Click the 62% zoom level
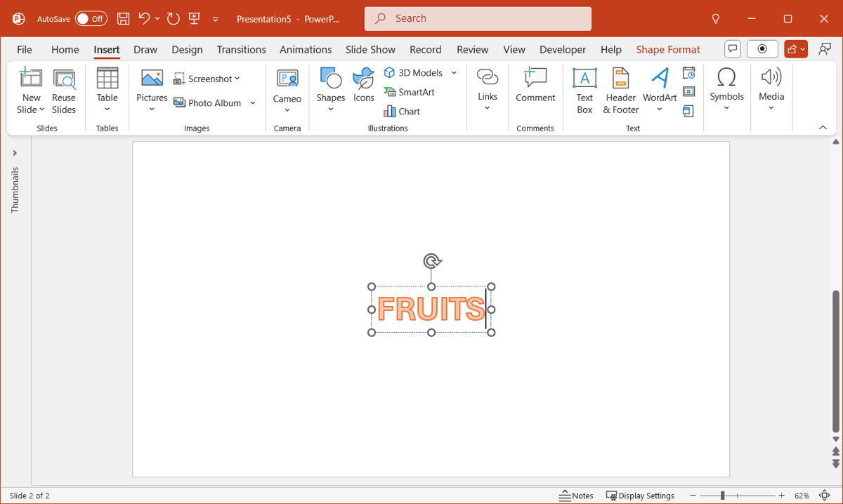Image resolution: width=843 pixels, height=504 pixels. [x=802, y=496]
